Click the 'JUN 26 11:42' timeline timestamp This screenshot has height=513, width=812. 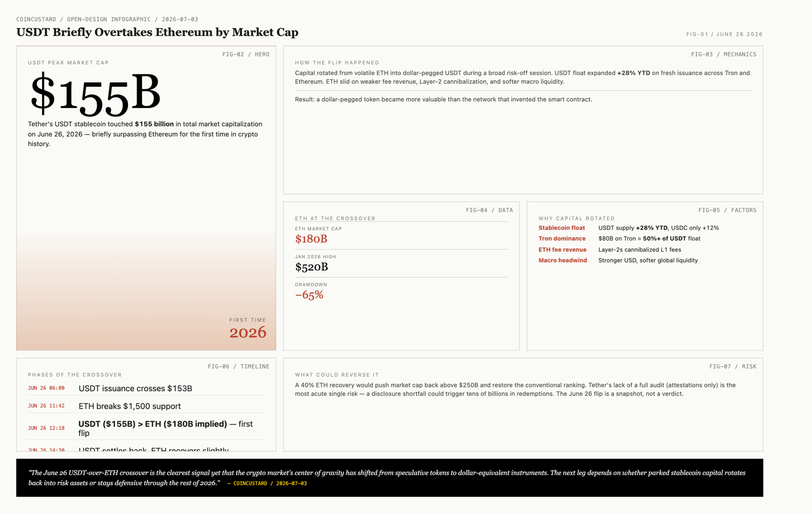pyautogui.click(x=46, y=406)
